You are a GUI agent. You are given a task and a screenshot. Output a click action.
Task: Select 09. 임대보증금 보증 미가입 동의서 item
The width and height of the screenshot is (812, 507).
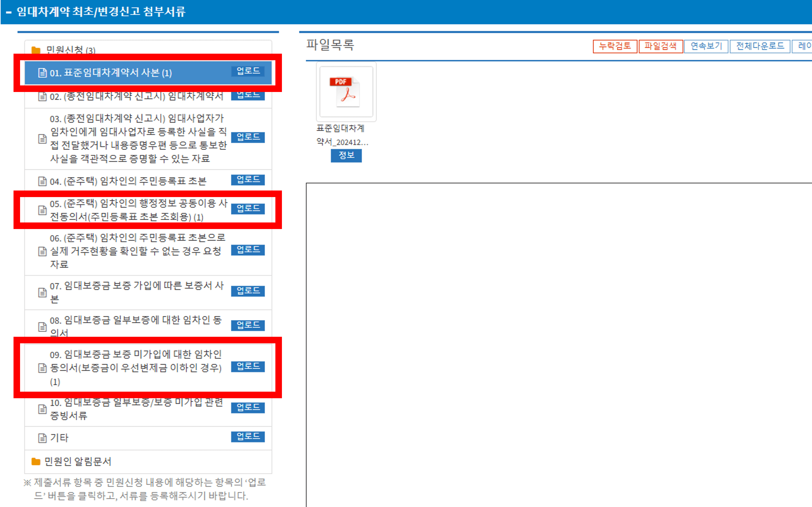coord(136,368)
